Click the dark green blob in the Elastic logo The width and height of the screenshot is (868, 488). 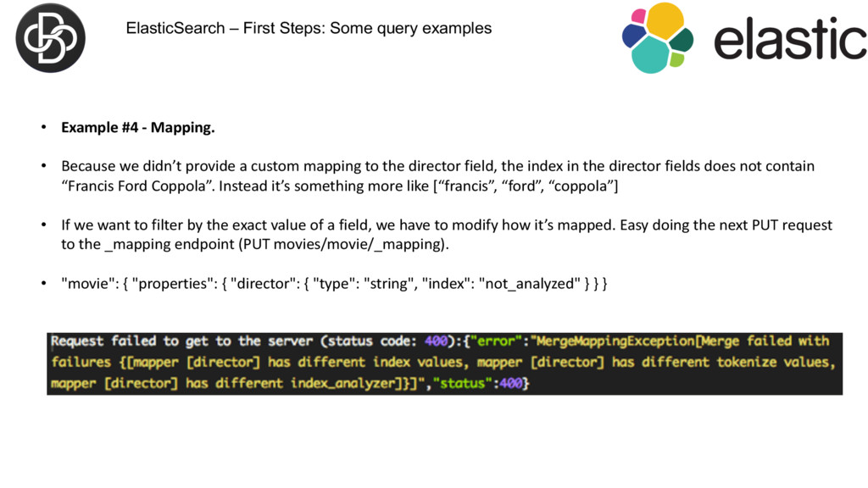[682, 40]
